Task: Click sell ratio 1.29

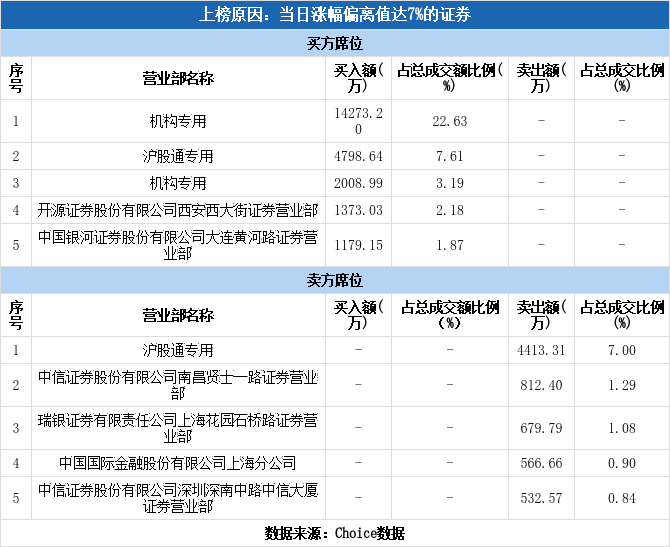Action: [622, 385]
